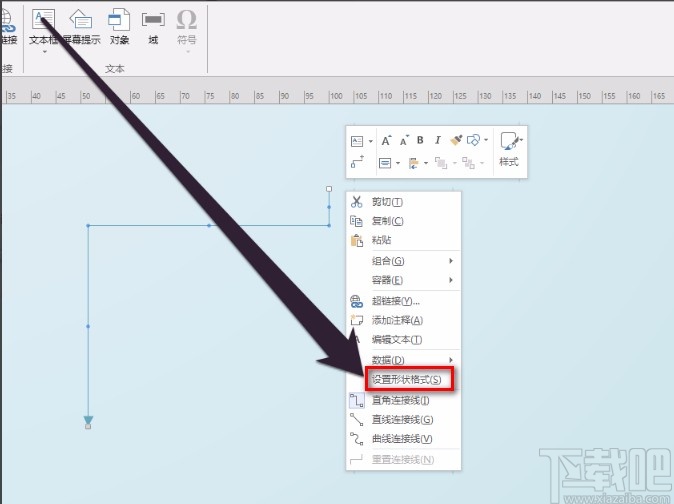Select the 直角连接线(I) connector type

coord(404,400)
